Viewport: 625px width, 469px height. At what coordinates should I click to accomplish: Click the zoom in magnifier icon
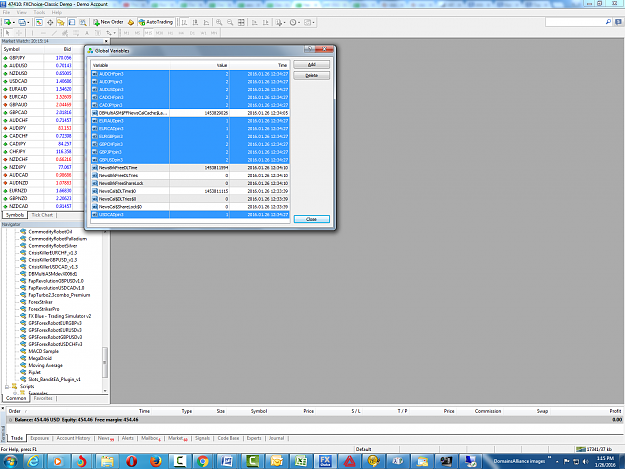(219, 22)
